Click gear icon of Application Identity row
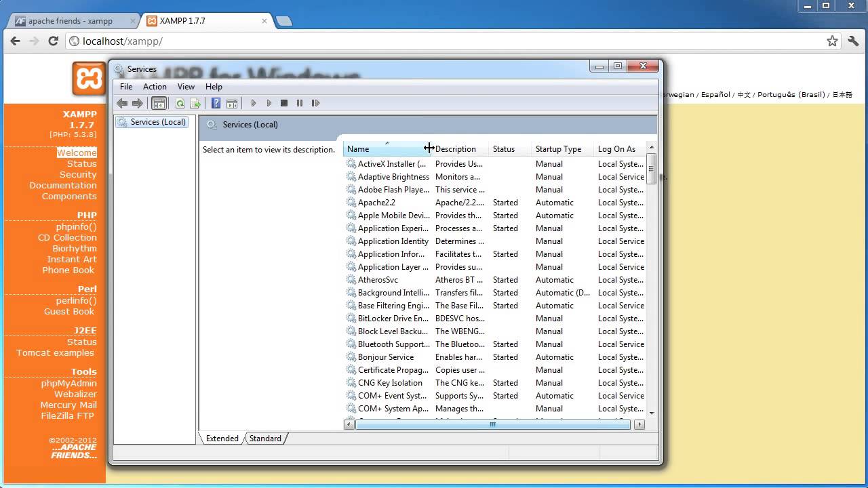This screenshot has height=488, width=868. (351, 241)
